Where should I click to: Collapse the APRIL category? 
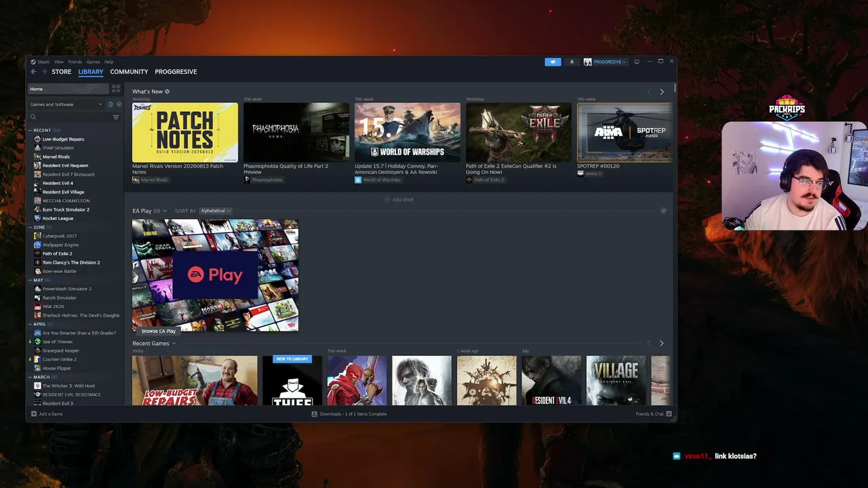(x=31, y=324)
